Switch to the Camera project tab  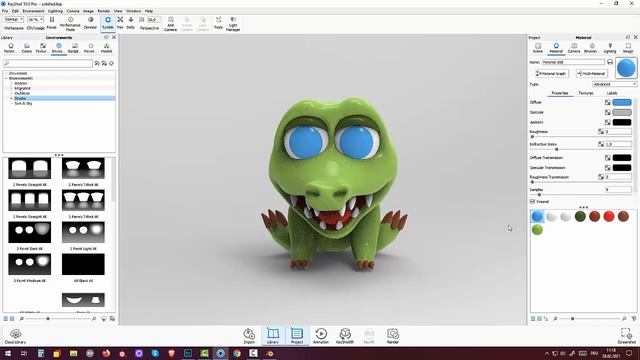click(574, 48)
